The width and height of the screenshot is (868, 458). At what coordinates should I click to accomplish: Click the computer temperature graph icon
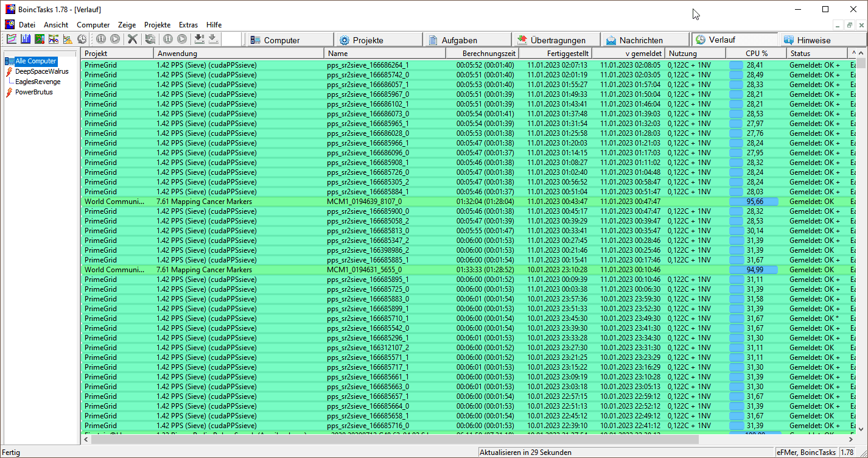click(38, 38)
